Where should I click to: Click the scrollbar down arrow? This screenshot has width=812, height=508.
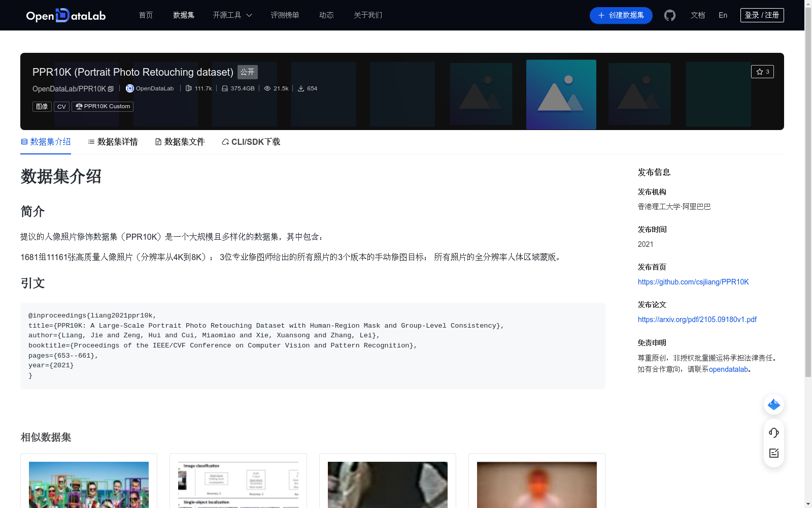(808, 504)
